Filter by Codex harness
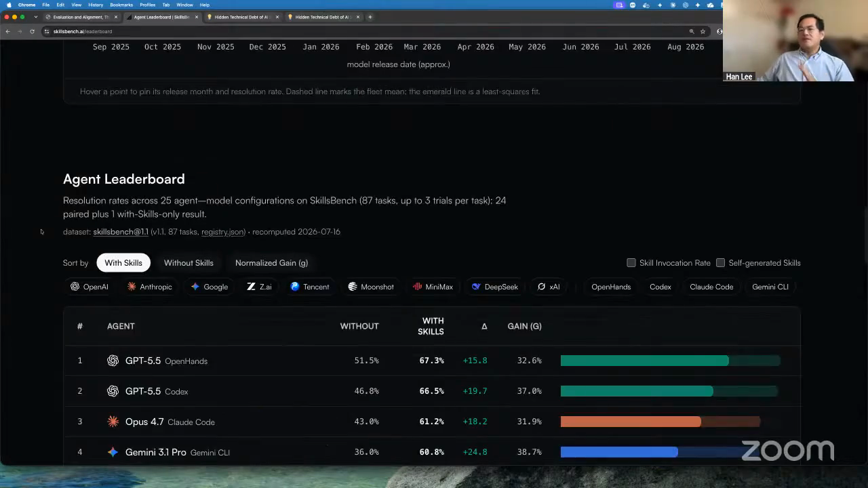The image size is (868, 488). coord(660,287)
